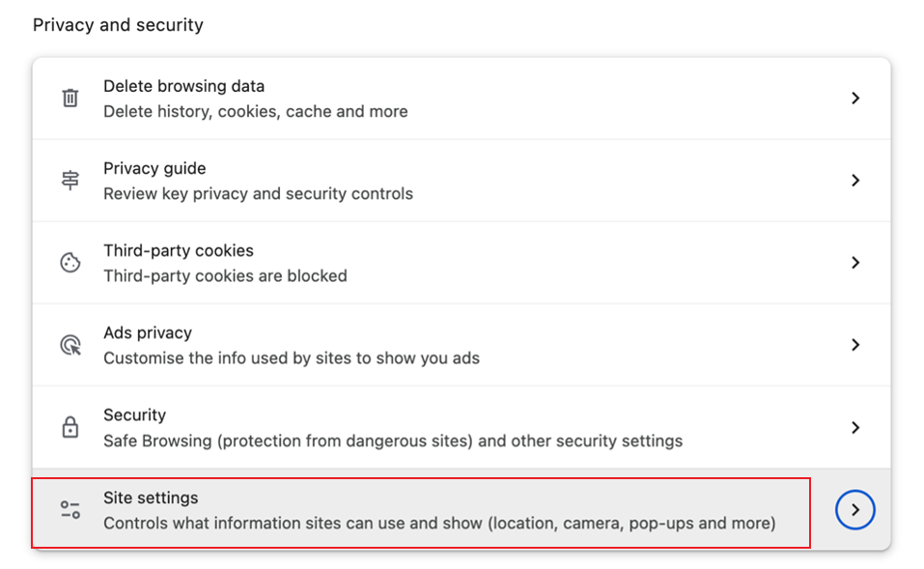Screen dimensions: 924x569
Task: Expand the Privacy guide row chevron
Action: point(855,179)
